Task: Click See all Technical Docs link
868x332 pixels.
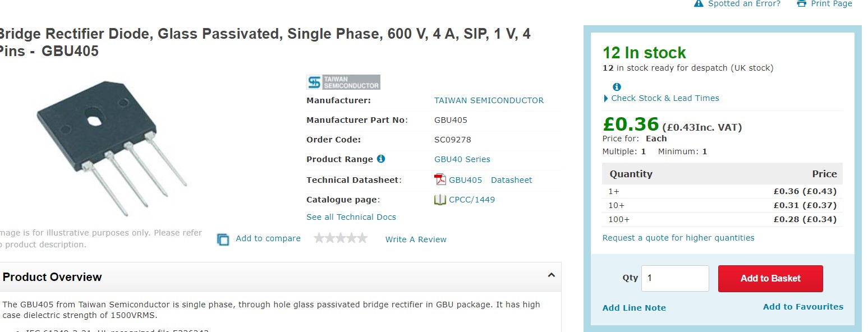Action: click(x=351, y=217)
